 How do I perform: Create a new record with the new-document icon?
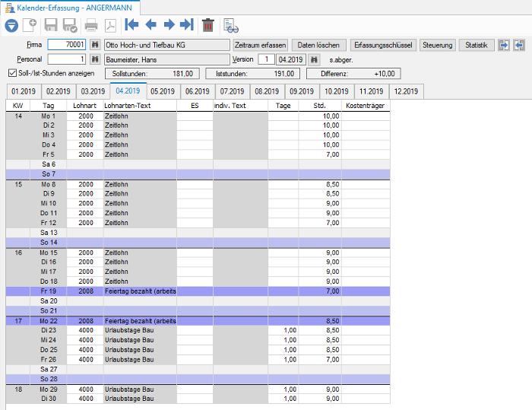[x=30, y=25]
